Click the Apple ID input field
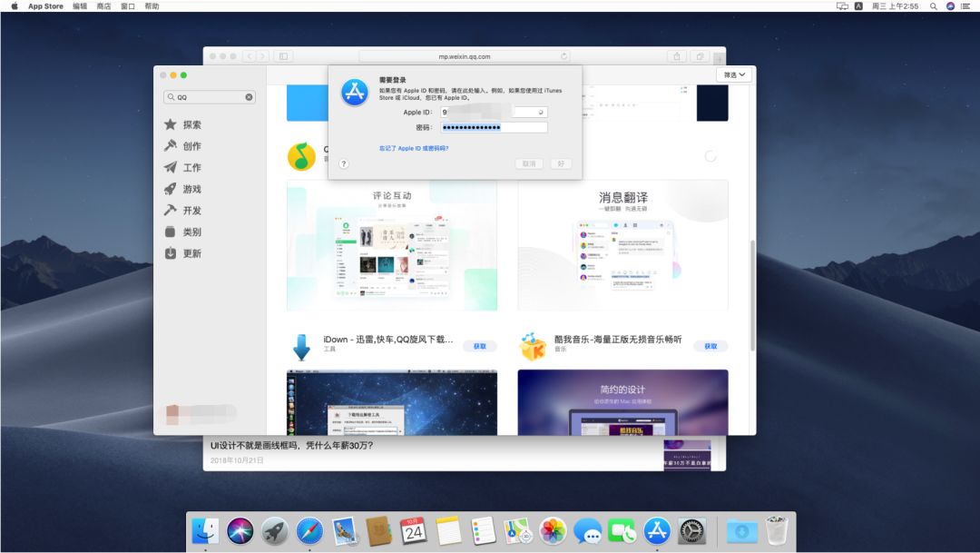Image resolution: width=980 pixels, height=553 pixels. click(494, 112)
